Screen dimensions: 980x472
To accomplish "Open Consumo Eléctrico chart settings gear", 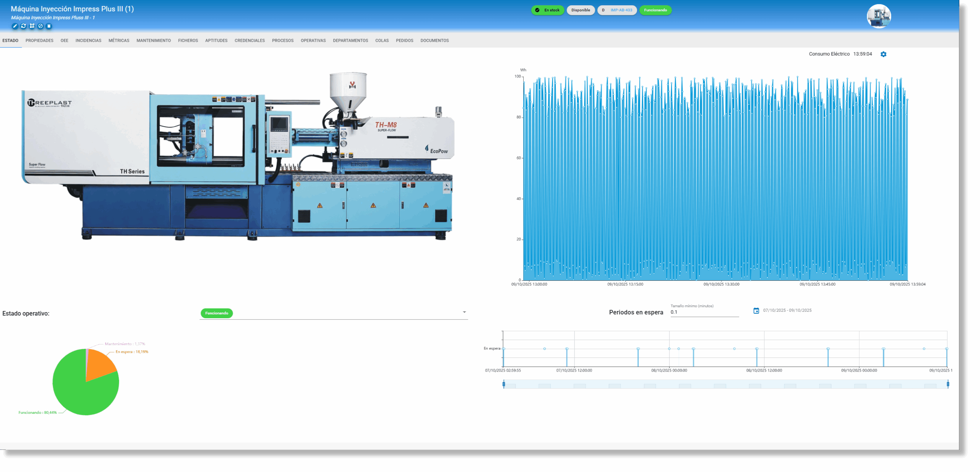I will click(x=883, y=54).
